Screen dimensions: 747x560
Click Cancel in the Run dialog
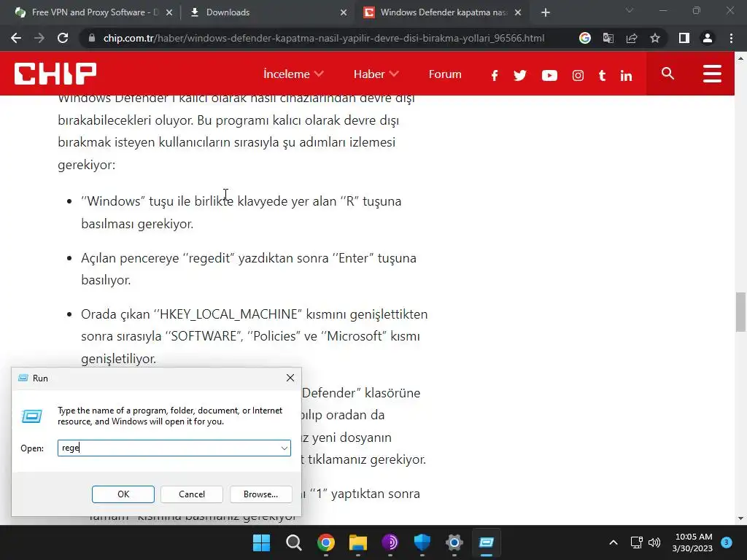[192, 494]
